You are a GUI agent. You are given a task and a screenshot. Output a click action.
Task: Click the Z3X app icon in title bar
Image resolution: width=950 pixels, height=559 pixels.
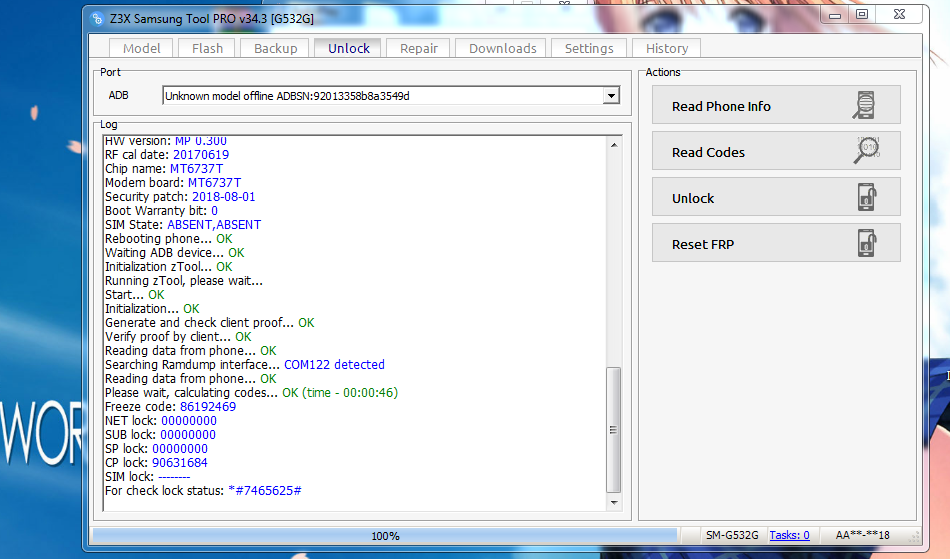pos(97,19)
